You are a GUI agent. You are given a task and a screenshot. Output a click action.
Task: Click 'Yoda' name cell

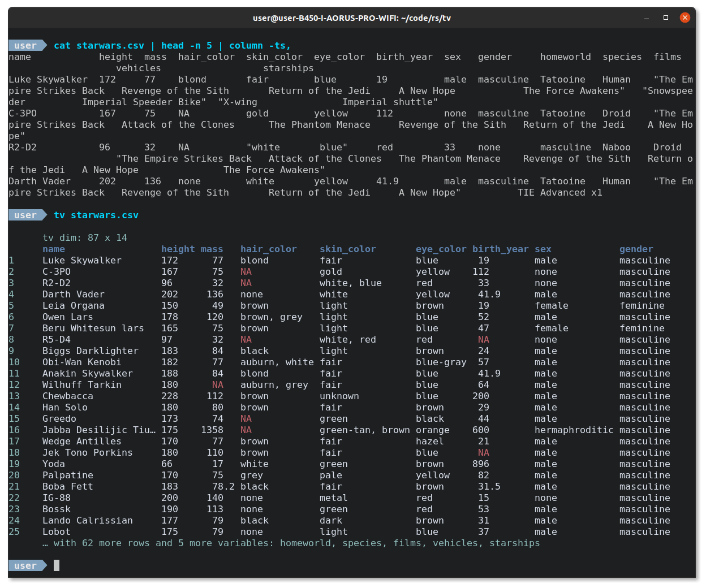pyautogui.click(x=54, y=464)
